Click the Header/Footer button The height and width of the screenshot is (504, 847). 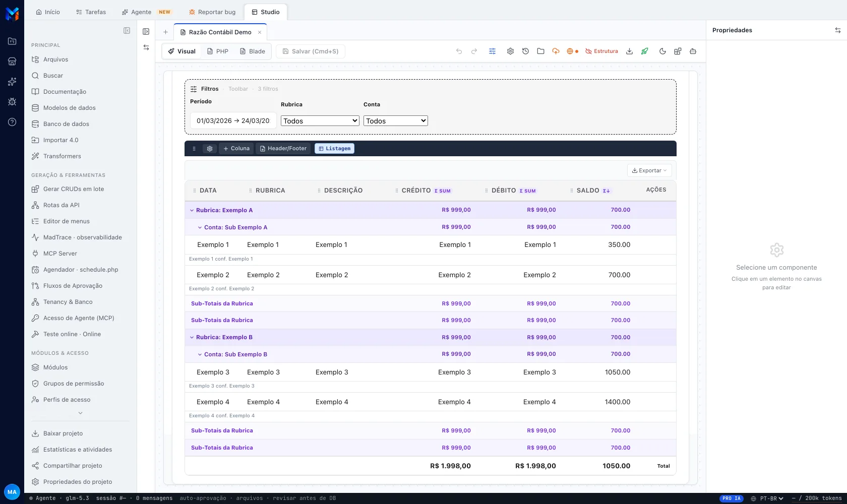pyautogui.click(x=283, y=149)
